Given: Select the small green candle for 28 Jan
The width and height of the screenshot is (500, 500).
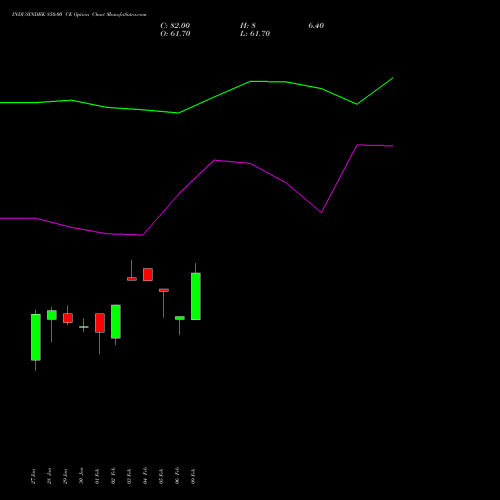Looking at the screenshot, I should (52, 315).
